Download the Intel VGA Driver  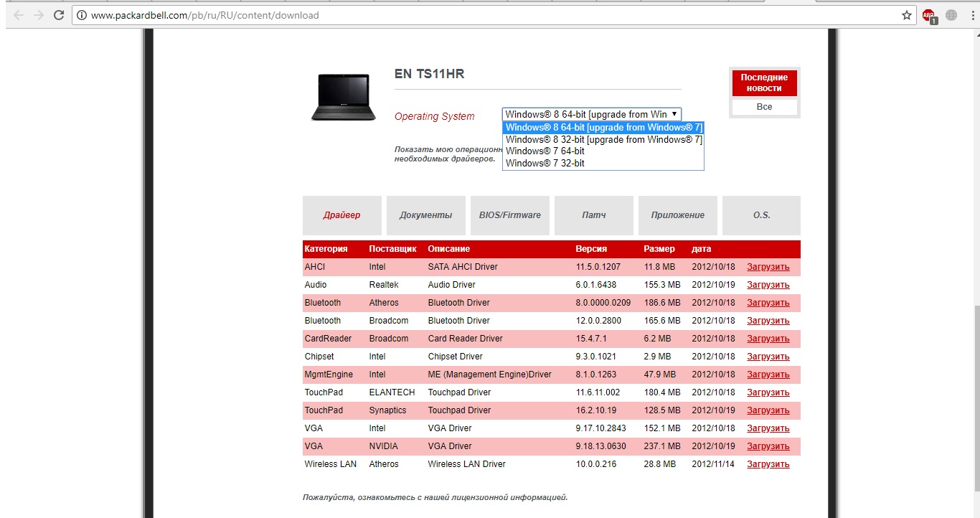click(768, 428)
